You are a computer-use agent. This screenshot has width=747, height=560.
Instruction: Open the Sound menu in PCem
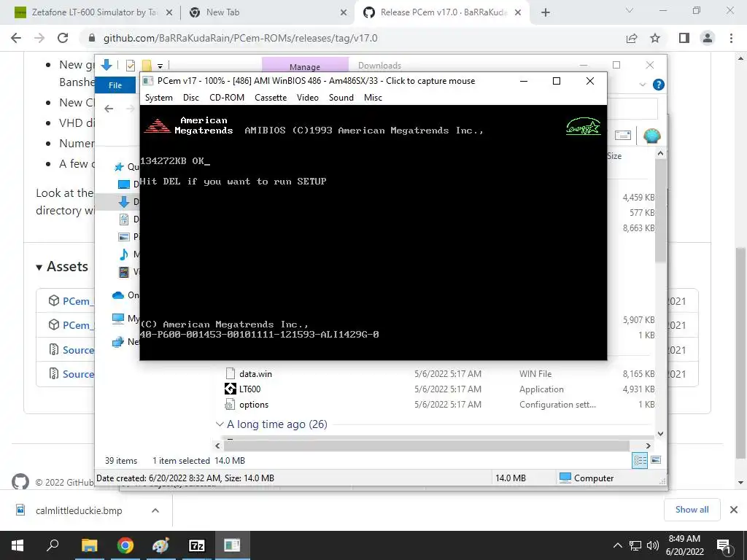(341, 98)
